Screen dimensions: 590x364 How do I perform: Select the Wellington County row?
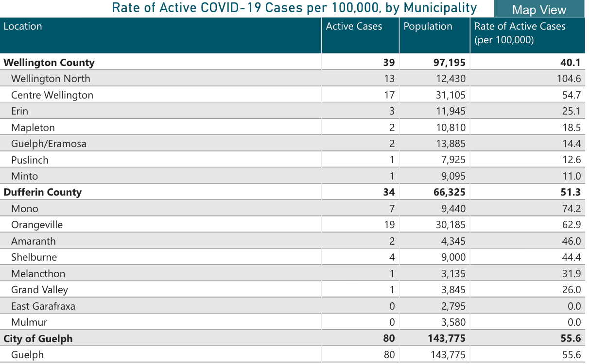click(x=49, y=63)
